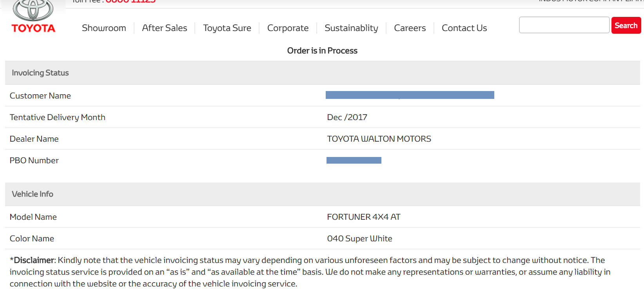The image size is (644, 290).
Task: Click the Dealer Name label
Action: (34, 139)
